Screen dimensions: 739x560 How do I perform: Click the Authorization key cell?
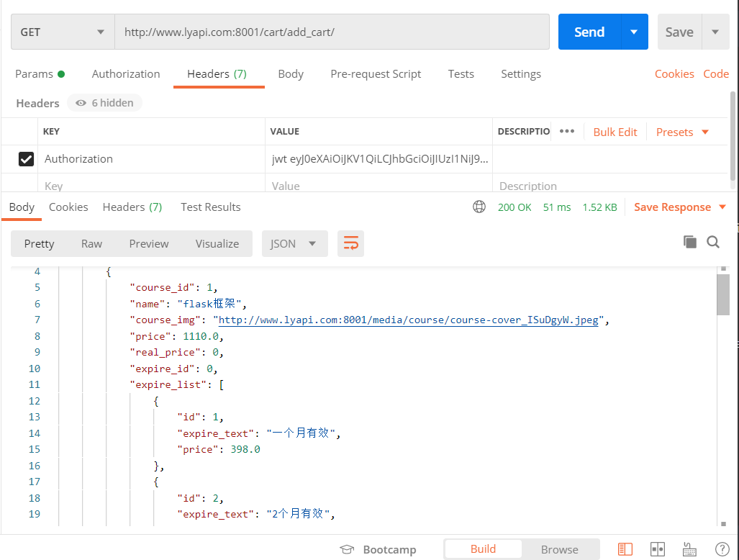coord(151,159)
